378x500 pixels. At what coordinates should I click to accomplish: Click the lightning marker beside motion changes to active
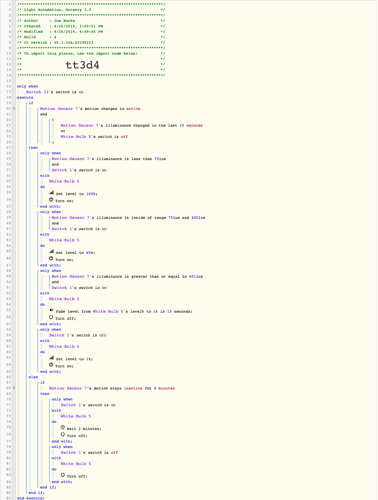(14, 108)
